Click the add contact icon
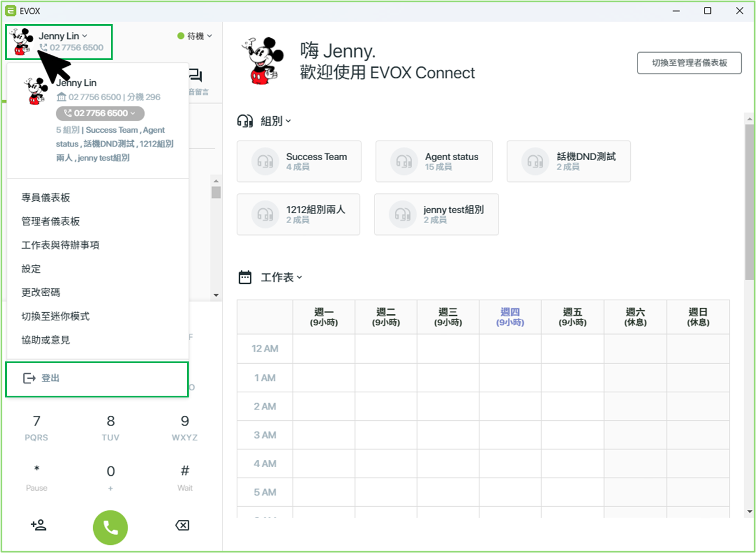This screenshot has height=553, width=756. click(x=38, y=525)
